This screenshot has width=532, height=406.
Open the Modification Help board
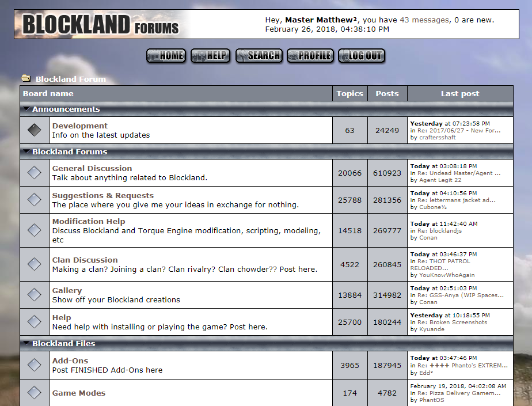click(89, 221)
